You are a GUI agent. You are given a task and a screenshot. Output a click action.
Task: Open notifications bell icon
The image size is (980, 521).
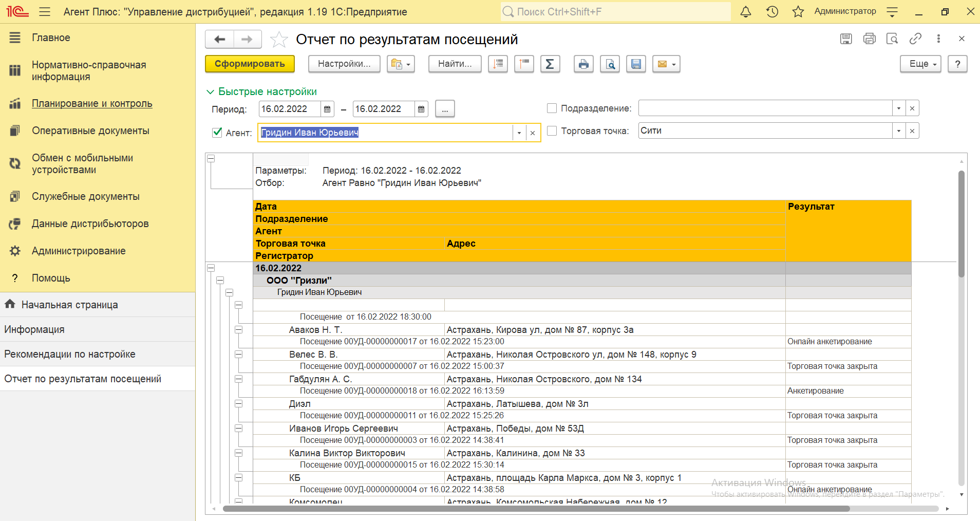[x=746, y=12]
